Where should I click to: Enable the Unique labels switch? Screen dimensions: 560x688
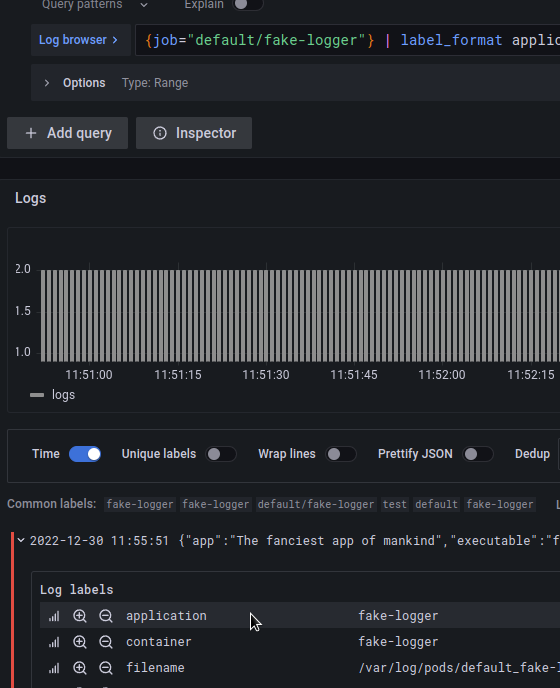coord(221,454)
